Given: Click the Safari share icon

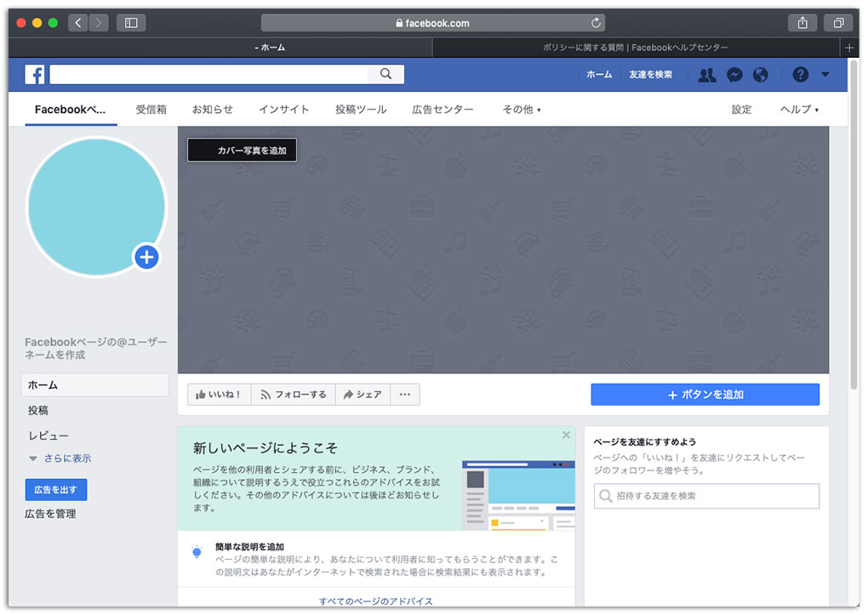Looking at the screenshot, I should tap(802, 22).
